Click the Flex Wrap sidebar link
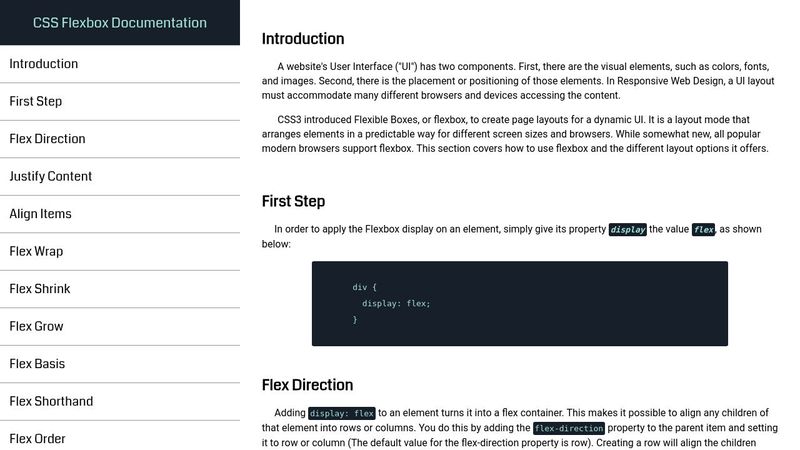 120,252
